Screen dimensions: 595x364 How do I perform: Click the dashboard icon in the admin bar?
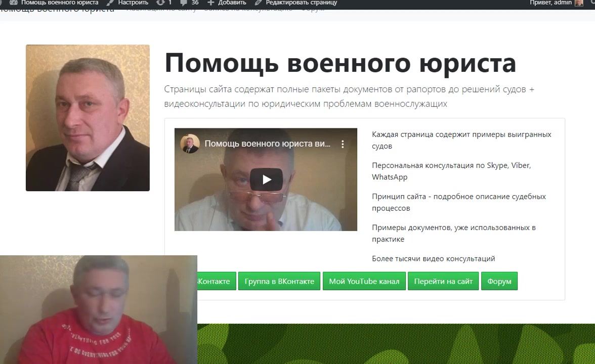[x=13, y=3]
